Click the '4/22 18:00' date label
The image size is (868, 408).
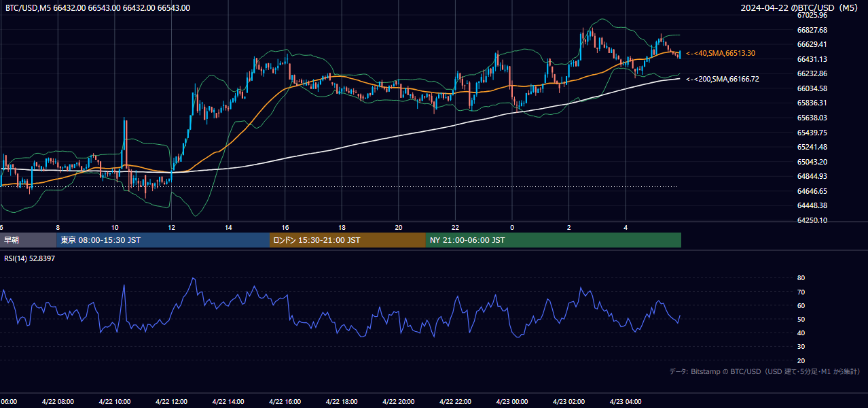tap(342, 402)
